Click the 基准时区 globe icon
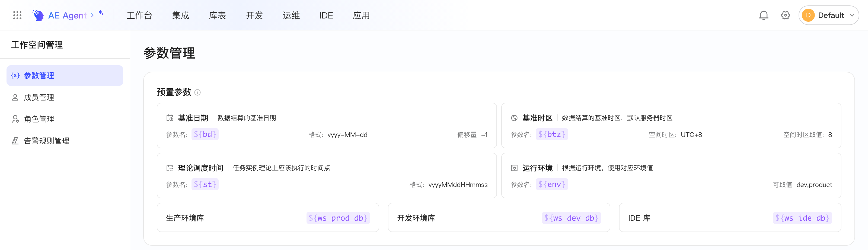Screen dimensions: 868x250 point(514,118)
